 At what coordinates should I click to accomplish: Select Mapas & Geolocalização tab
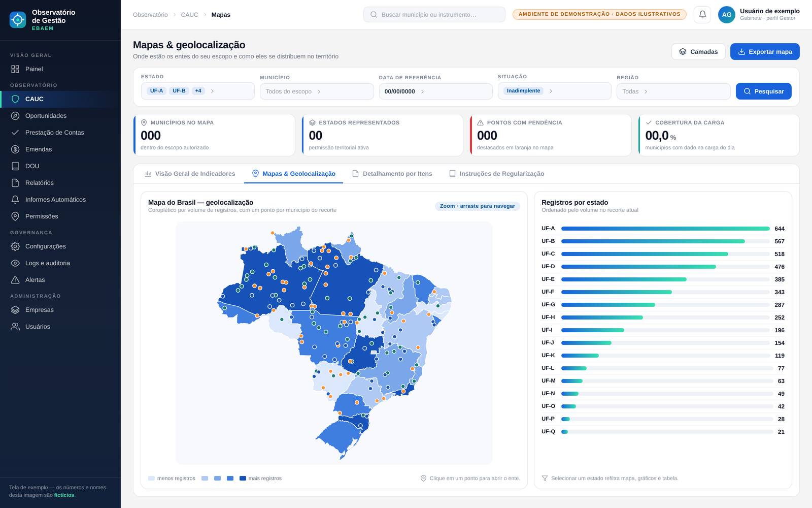[294, 174]
